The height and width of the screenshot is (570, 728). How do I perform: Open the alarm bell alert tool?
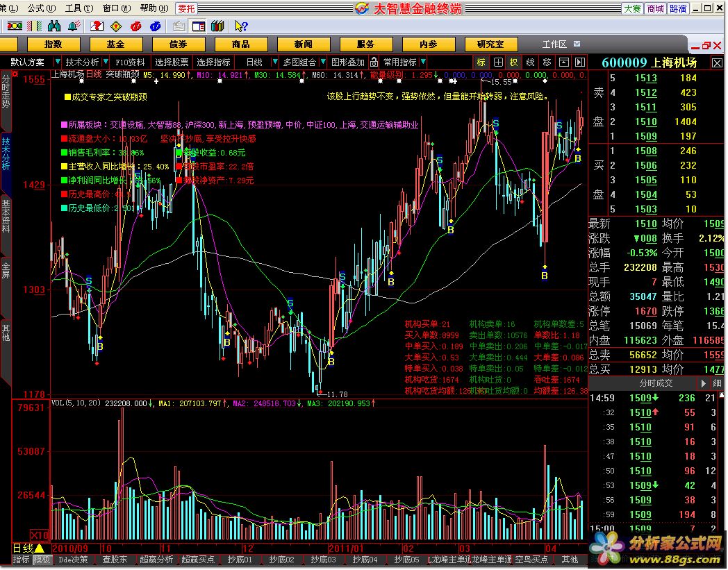[x=74, y=26]
